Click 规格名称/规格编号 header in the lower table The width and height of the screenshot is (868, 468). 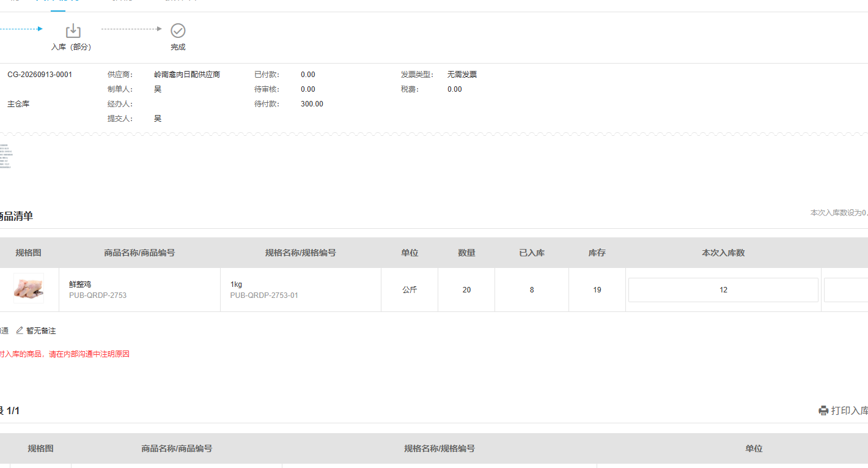pos(440,448)
